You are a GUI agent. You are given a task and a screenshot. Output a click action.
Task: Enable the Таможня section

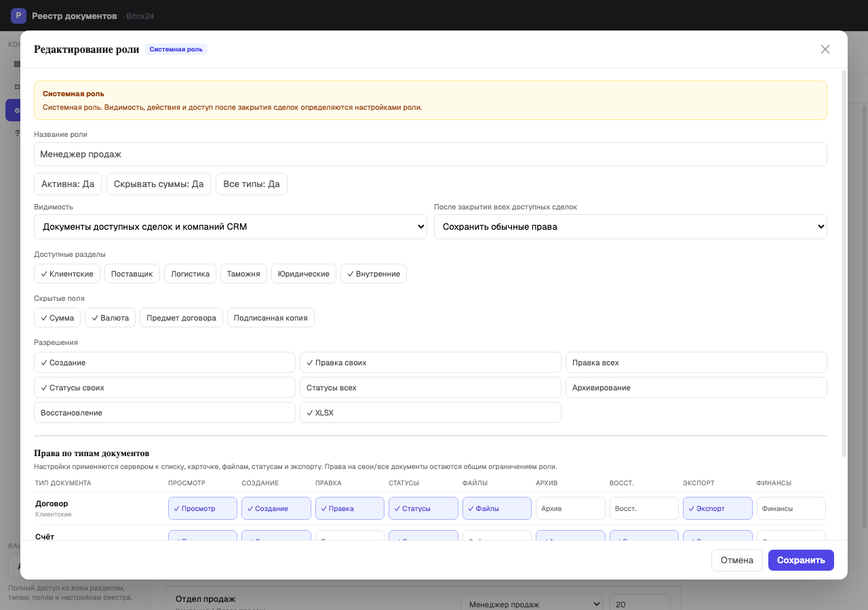pyautogui.click(x=244, y=274)
